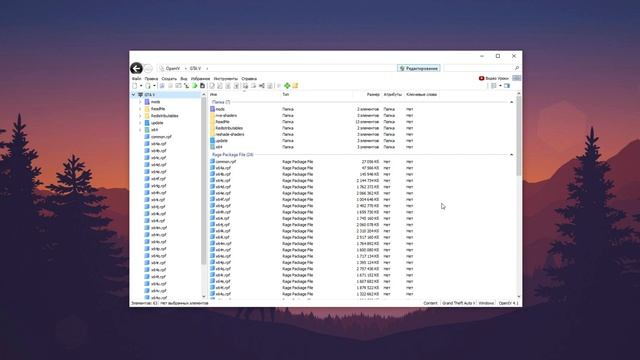640x360 pixels.
Task: Click the yellow folder toolbar icon
Action: pyautogui.click(x=295, y=86)
